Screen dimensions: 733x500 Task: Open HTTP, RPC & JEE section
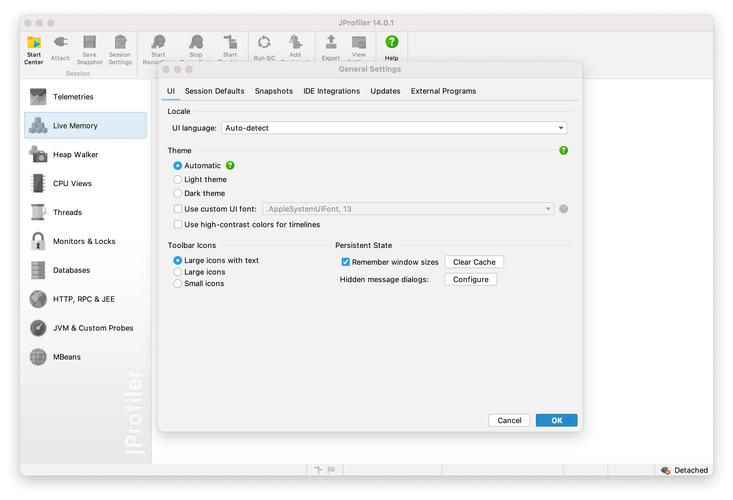point(86,300)
